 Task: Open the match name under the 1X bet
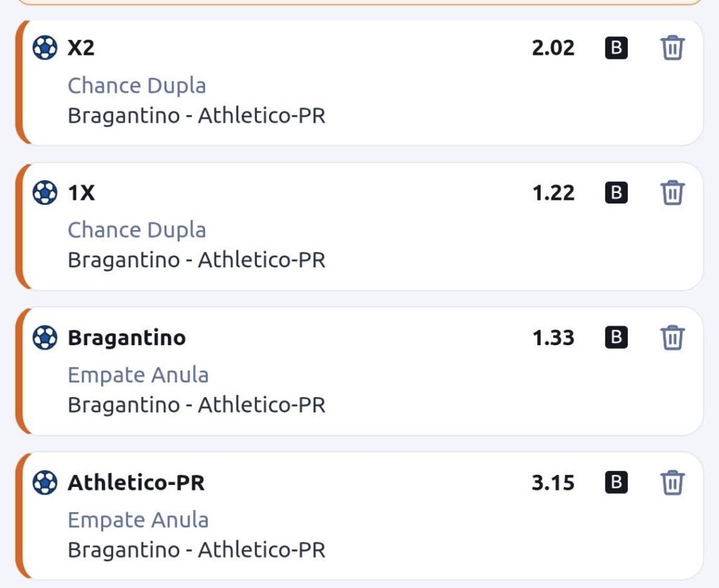[197, 260]
